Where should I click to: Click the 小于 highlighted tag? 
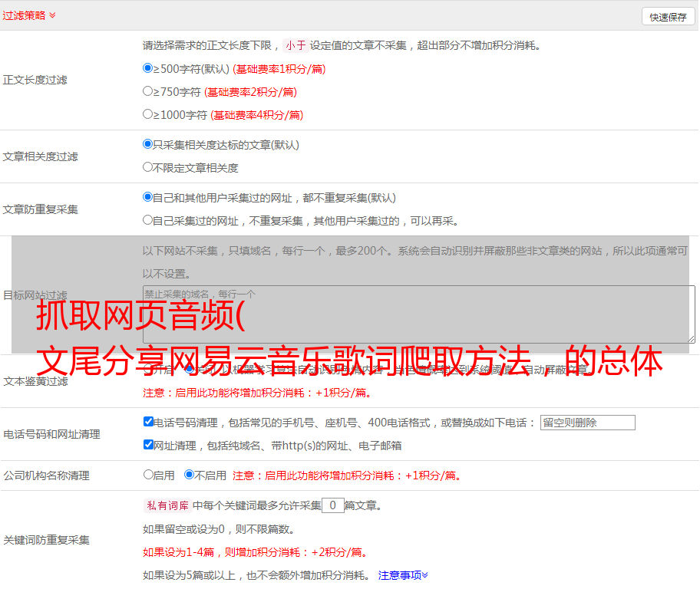click(x=296, y=45)
